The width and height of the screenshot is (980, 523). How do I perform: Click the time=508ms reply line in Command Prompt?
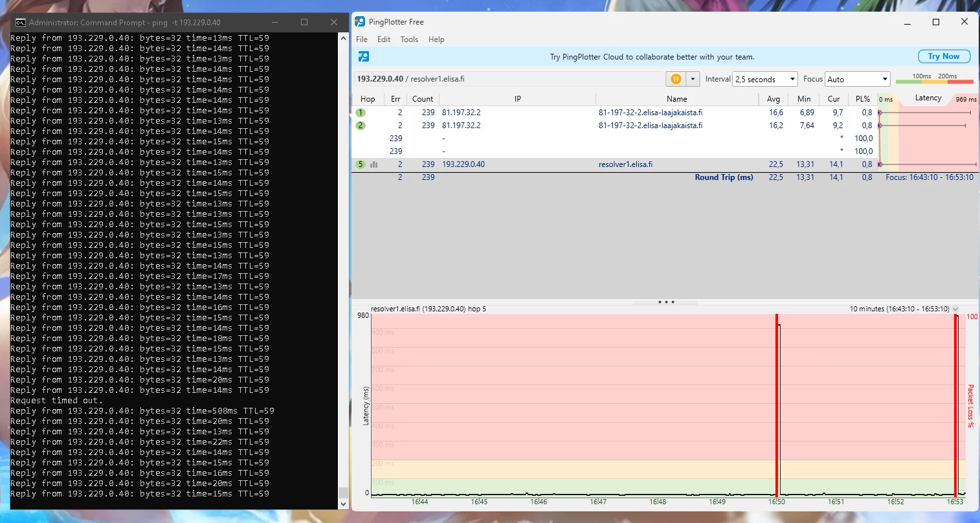point(142,411)
